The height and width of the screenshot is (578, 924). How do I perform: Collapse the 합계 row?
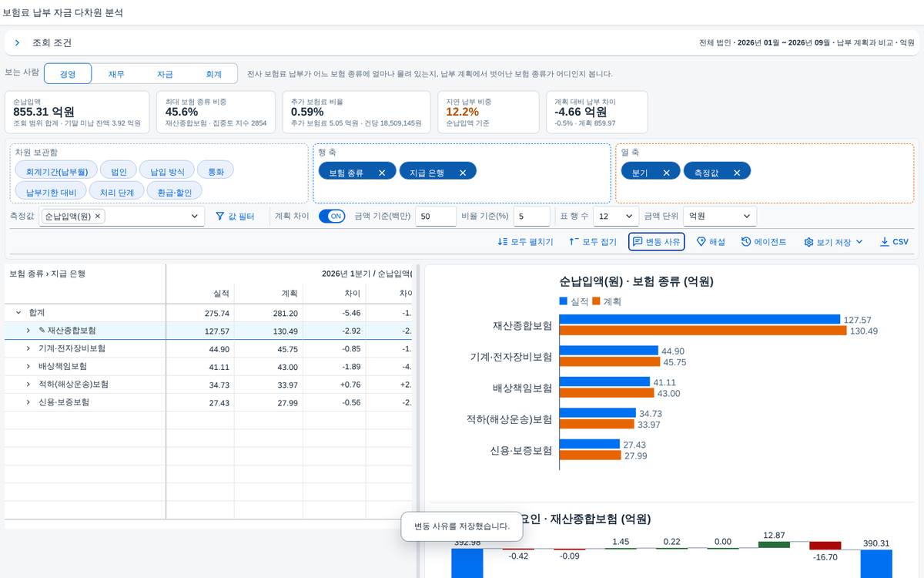tap(18, 313)
